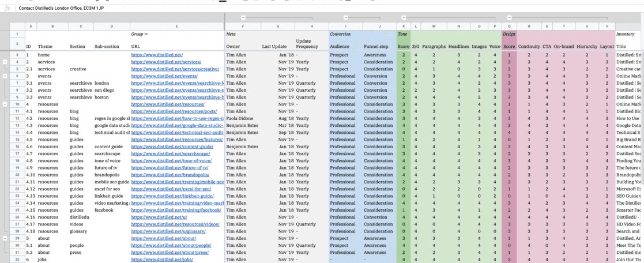Open the brandopolis URL link
The image size is (644, 263).
[x=171, y=175]
